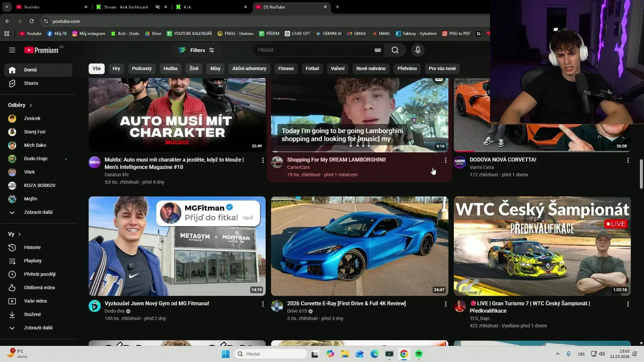Open Dodo dva channel avatar

(95, 306)
